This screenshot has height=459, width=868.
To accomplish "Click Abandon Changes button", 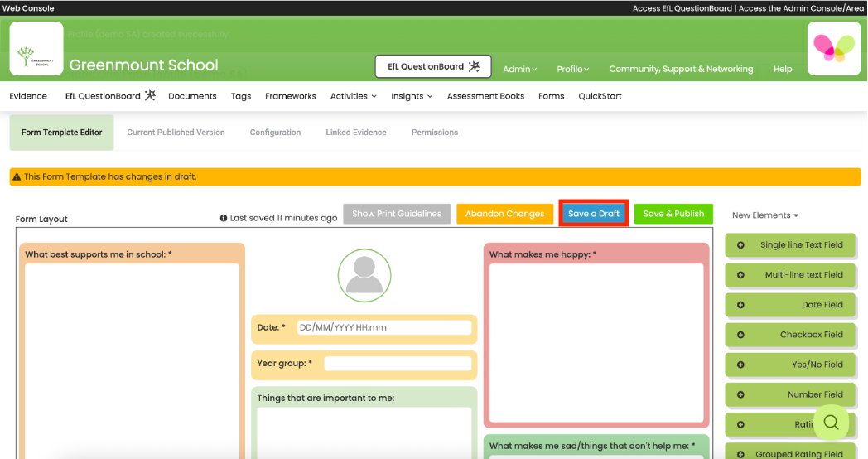I will coord(505,214).
